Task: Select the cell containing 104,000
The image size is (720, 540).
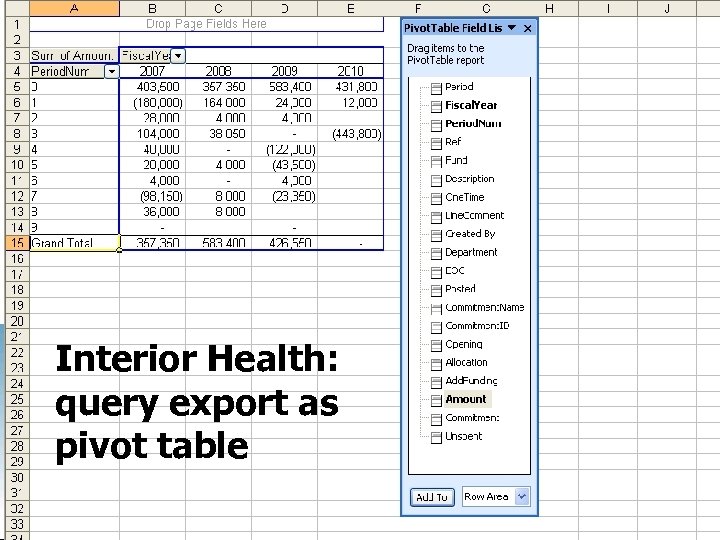Action: [152, 134]
